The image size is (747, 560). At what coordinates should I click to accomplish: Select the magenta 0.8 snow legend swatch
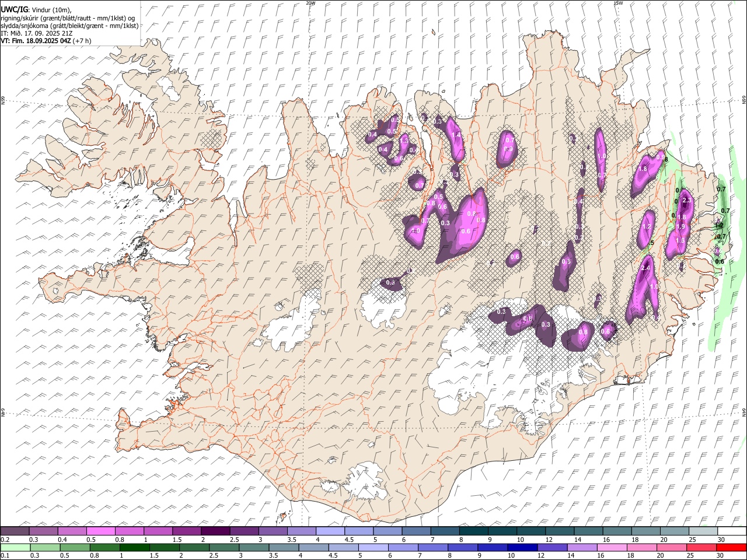pyautogui.click(x=130, y=531)
